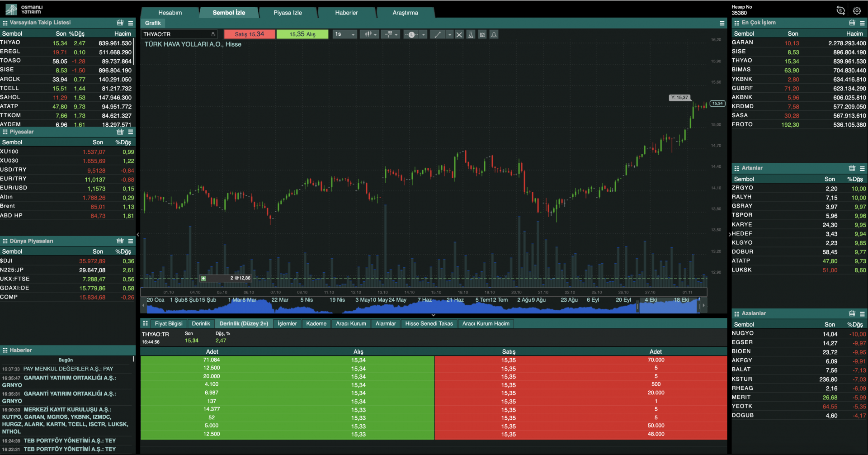The width and height of the screenshot is (868, 455).
Task: Click the 15,35 Alış buy button
Action: click(x=302, y=34)
